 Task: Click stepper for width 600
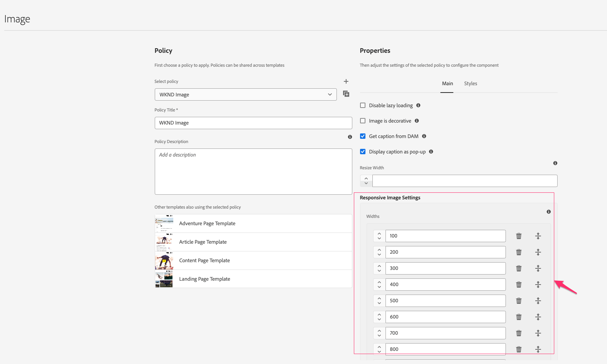click(x=379, y=317)
